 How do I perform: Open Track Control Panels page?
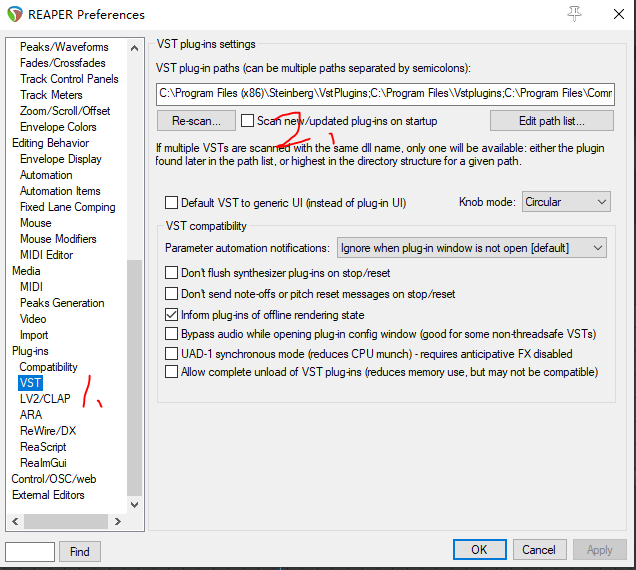pos(69,79)
